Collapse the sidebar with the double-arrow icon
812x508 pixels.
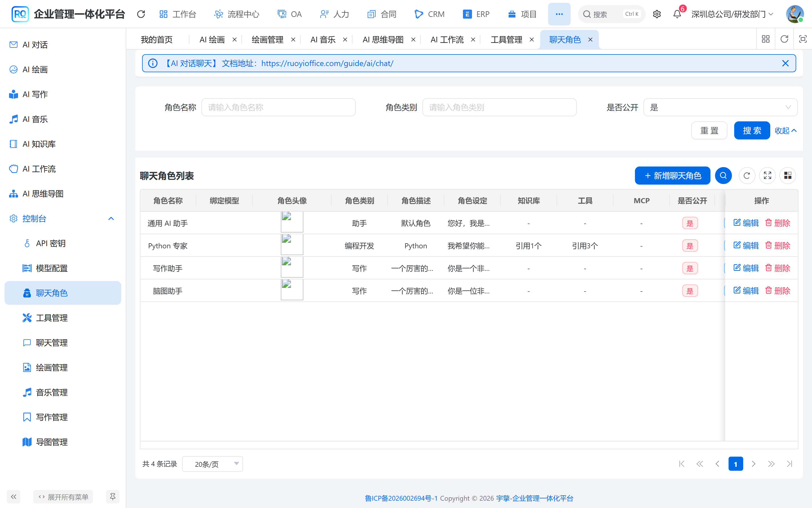[14, 497]
